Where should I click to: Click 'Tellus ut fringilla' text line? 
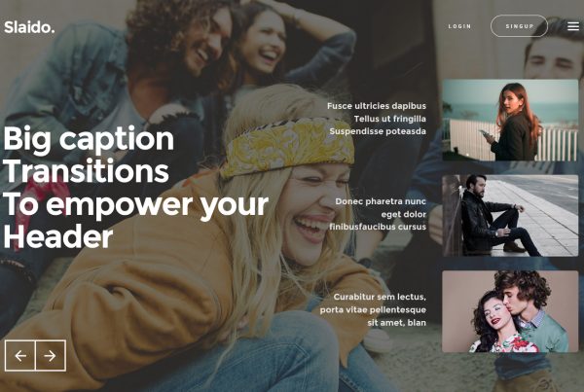pyautogui.click(x=390, y=119)
